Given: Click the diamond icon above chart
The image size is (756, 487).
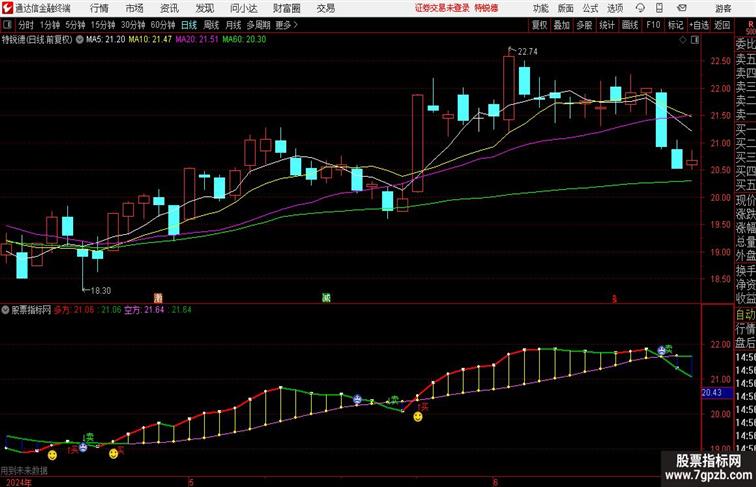Looking at the screenshot, I should [x=683, y=40].
